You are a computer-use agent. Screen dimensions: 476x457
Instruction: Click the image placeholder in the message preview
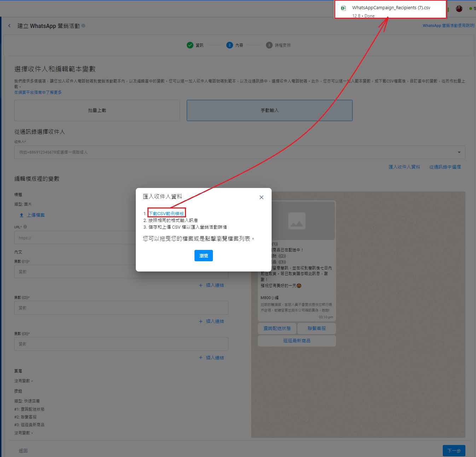[x=297, y=221]
